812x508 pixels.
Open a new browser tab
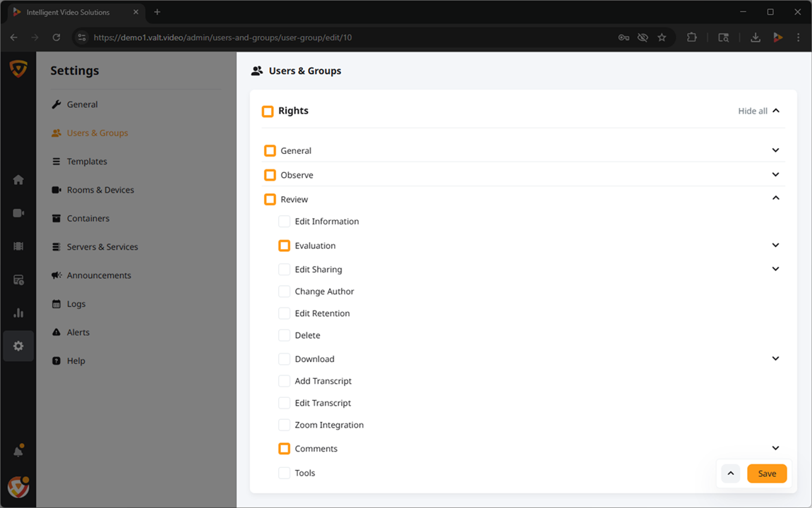click(157, 12)
